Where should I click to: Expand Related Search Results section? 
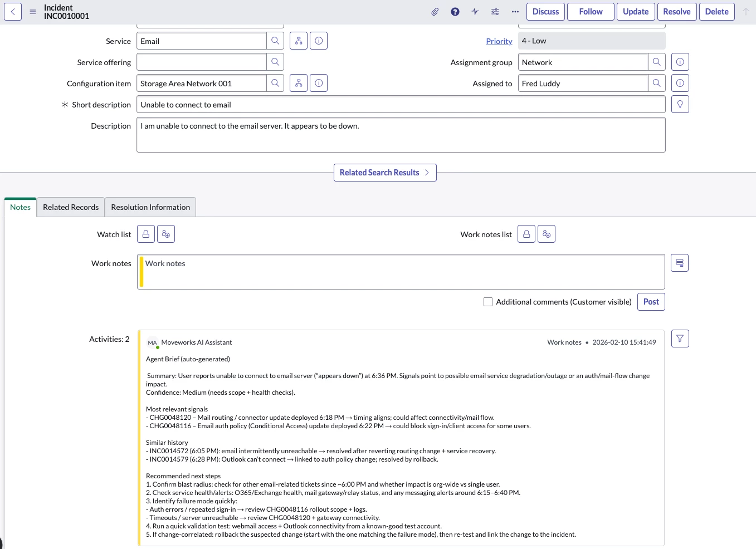[x=385, y=173]
